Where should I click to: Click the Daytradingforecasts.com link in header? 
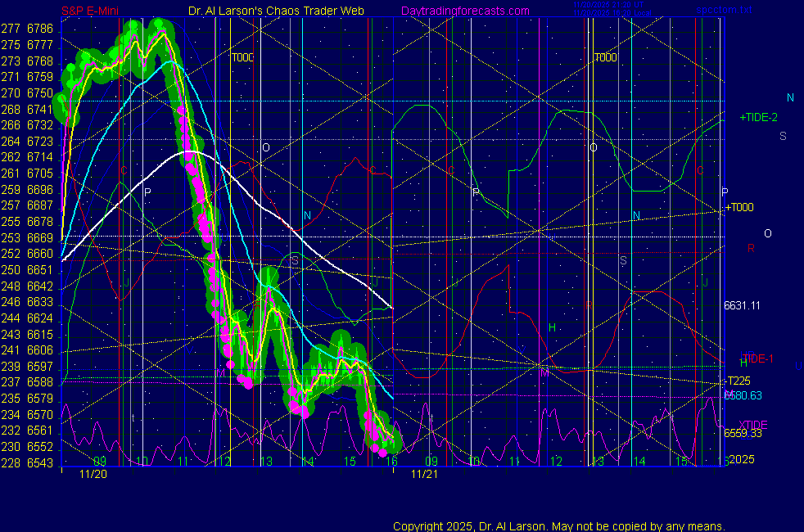click(464, 11)
